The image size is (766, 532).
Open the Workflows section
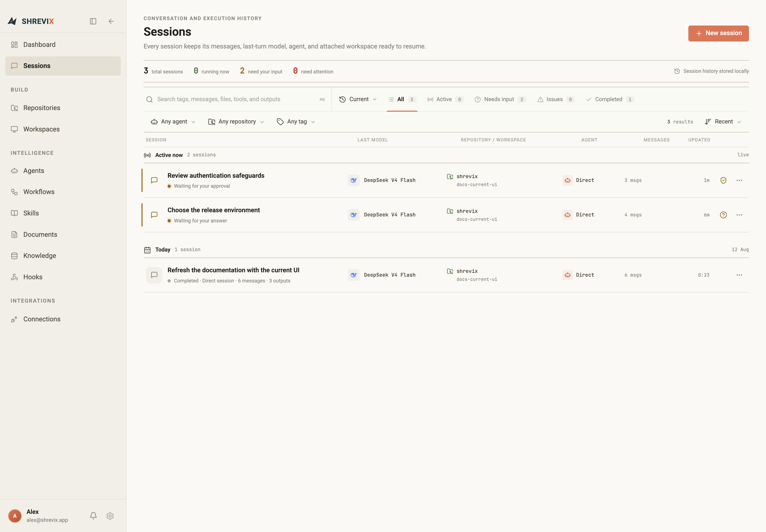coord(63,192)
